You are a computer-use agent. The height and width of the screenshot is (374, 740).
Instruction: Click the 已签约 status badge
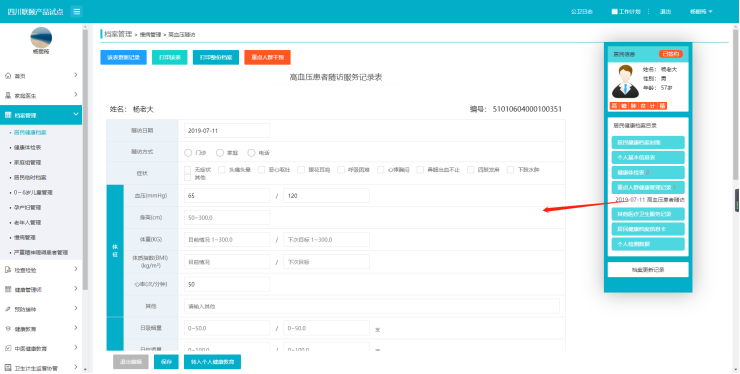pos(671,54)
